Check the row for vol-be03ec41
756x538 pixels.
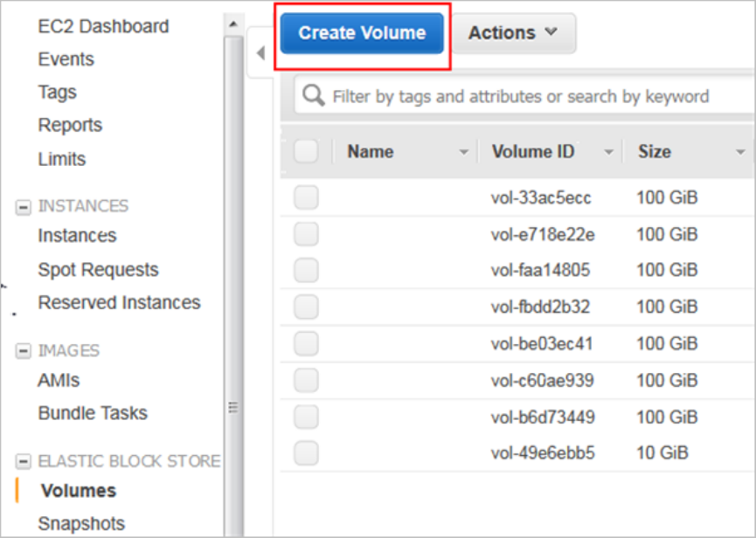tap(306, 343)
